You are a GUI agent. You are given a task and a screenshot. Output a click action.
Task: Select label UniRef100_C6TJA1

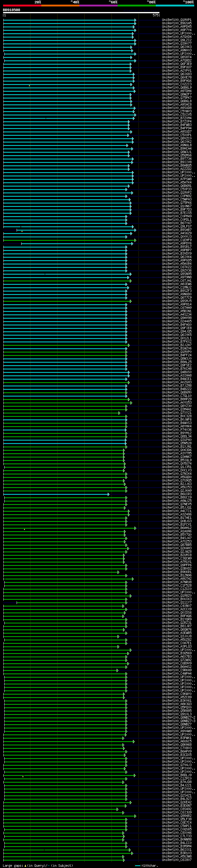pyautogui.click(x=177, y=281)
